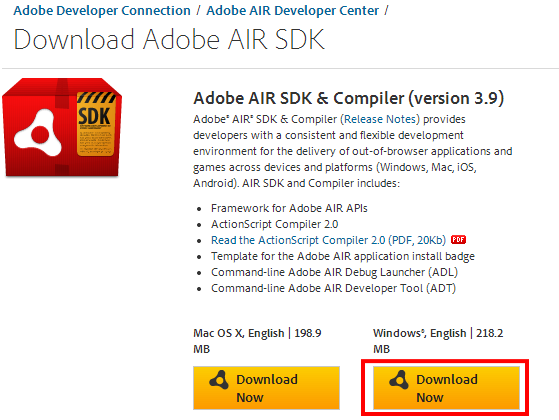The width and height of the screenshot is (559, 420).
Task: Click the white AIR emblem on the red box
Action: pyautogui.click(x=37, y=133)
